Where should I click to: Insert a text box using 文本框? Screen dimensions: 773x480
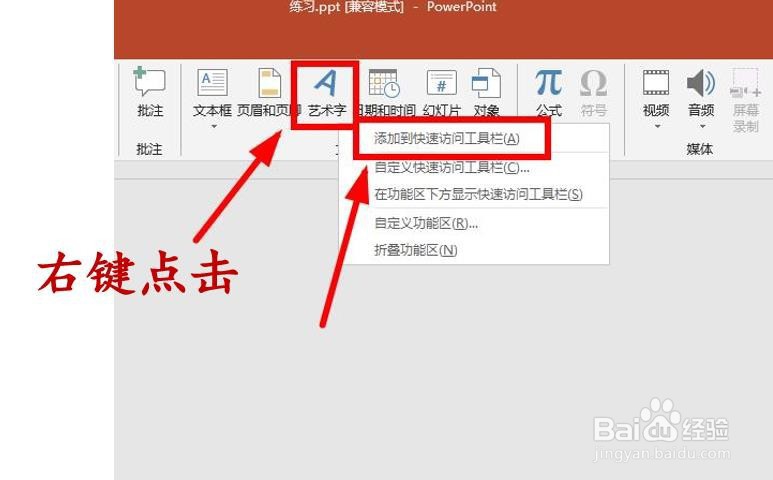tap(212, 92)
